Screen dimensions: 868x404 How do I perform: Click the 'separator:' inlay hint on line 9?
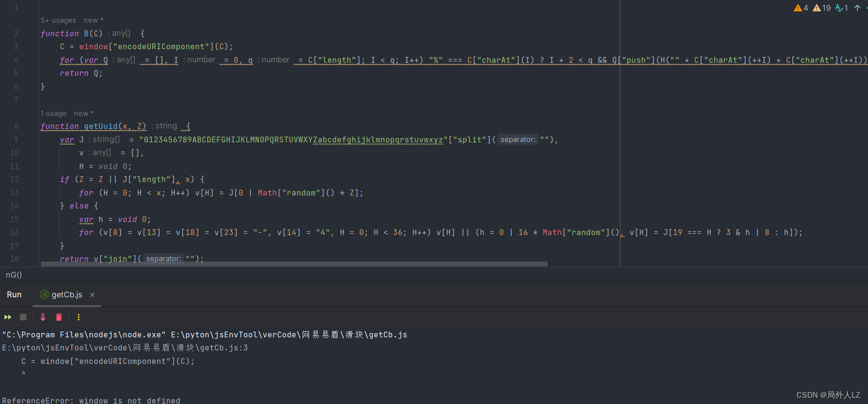coord(518,139)
